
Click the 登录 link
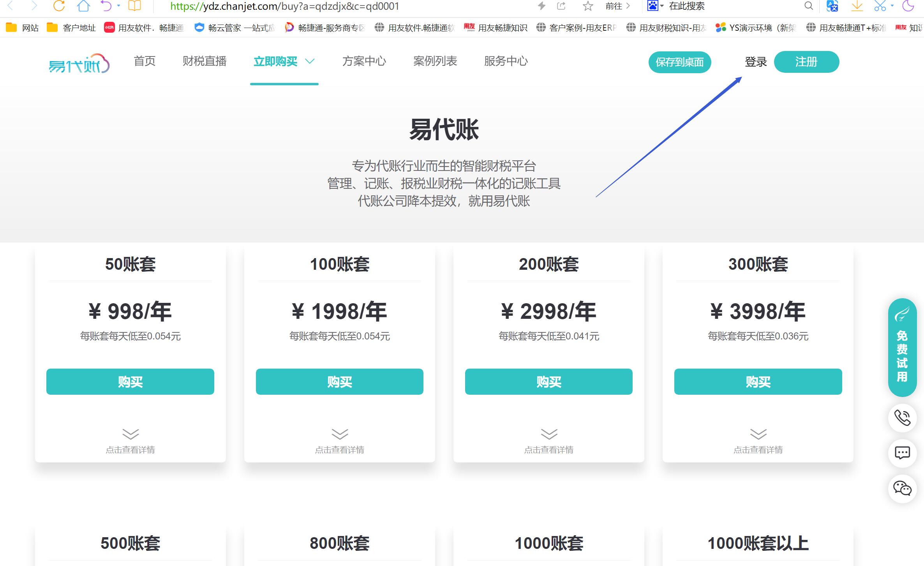point(755,62)
